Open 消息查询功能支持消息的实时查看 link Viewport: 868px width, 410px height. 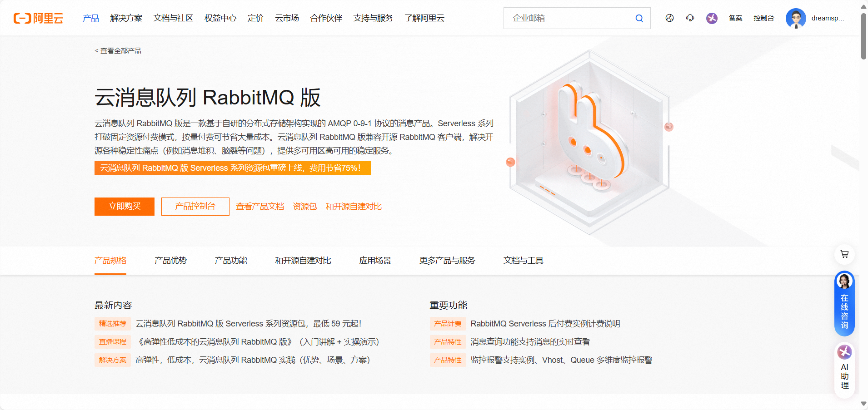pyautogui.click(x=530, y=342)
